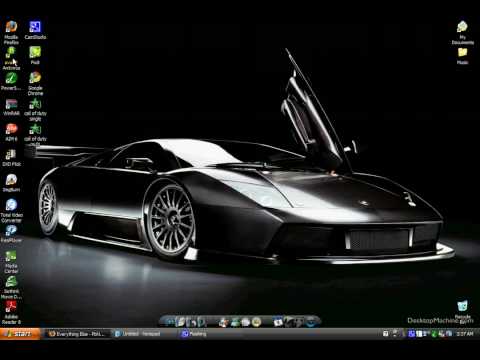480x360 pixels.
Task: Launch the CamStudio desktop icon
Action: pyautogui.click(x=35, y=30)
